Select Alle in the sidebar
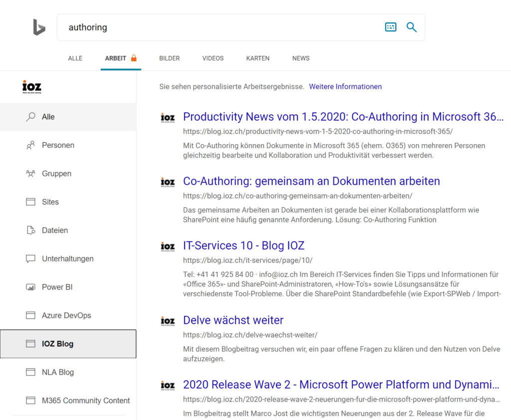This screenshot has height=420, width=511. tap(68, 117)
